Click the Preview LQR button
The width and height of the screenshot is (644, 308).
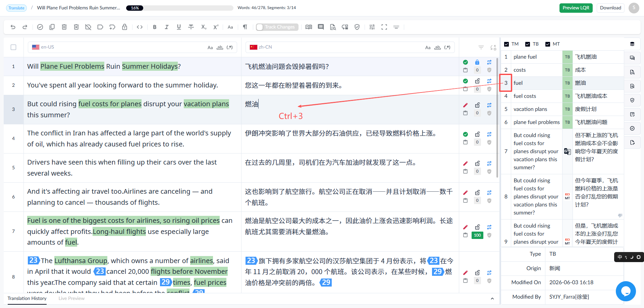[x=576, y=8]
